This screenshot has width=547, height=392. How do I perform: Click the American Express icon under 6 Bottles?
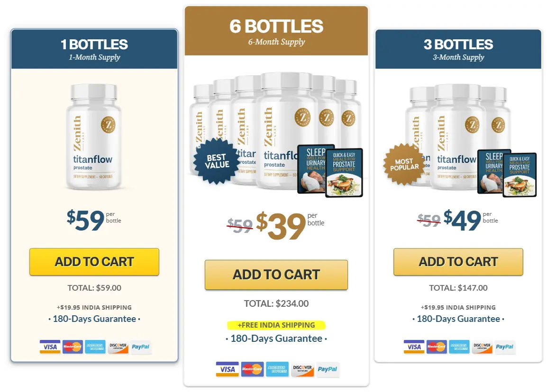[277, 369]
